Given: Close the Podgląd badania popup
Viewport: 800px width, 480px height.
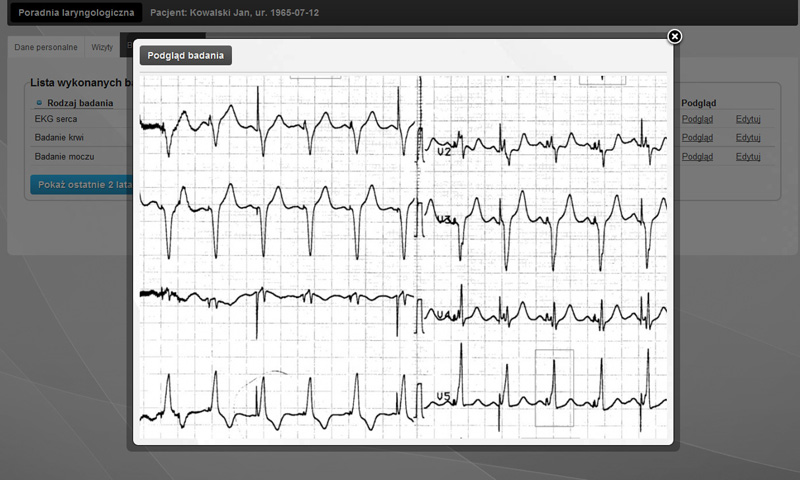Looking at the screenshot, I should (674, 36).
